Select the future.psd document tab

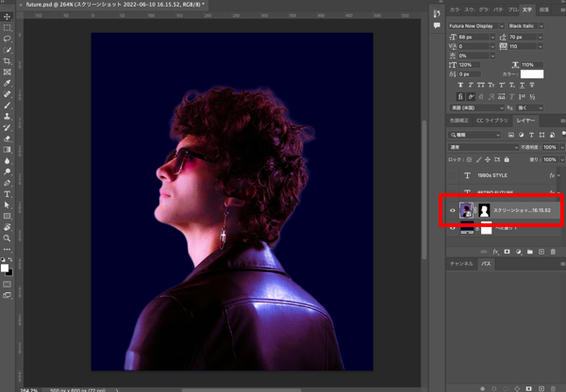[x=115, y=5]
